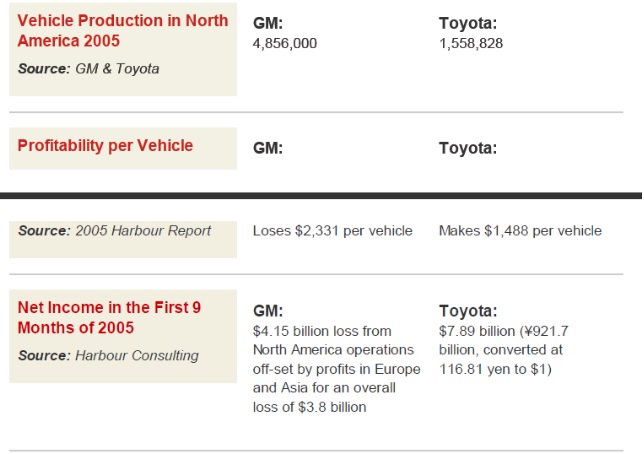Click the Toyota label in the Net Income row
Image resolution: width=644 pixels, height=454 pixels.
click(x=468, y=310)
